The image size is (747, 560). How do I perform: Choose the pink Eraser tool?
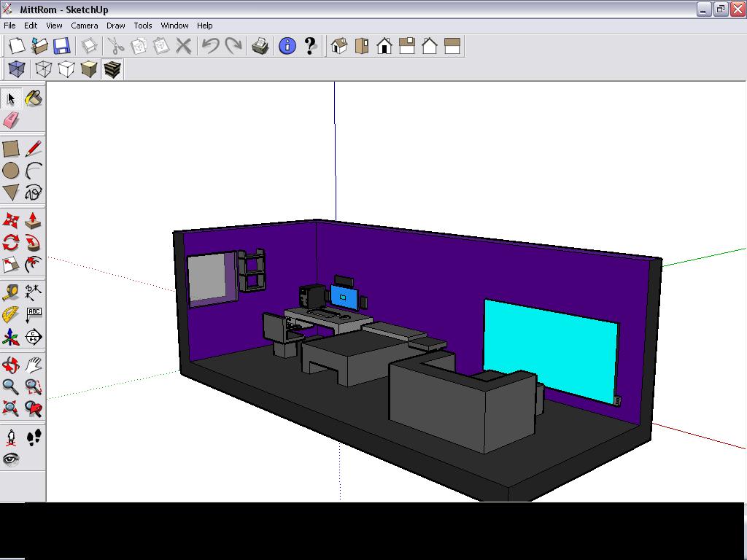(11, 120)
